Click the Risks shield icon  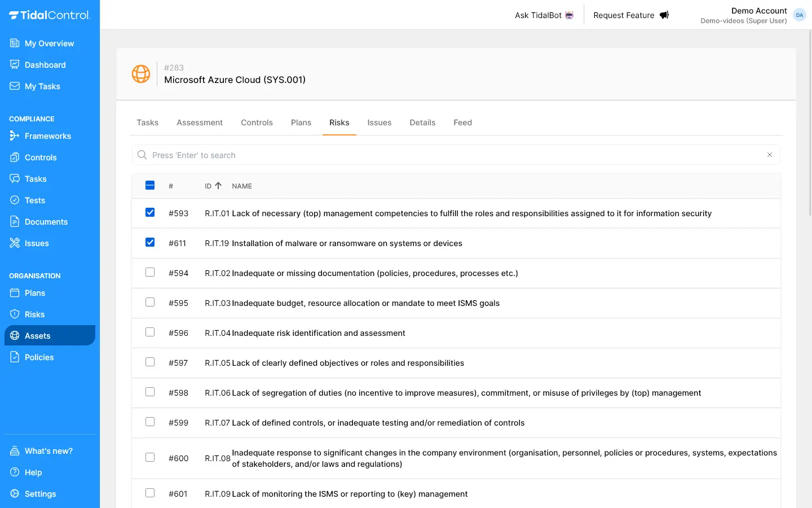coord(15,314)
